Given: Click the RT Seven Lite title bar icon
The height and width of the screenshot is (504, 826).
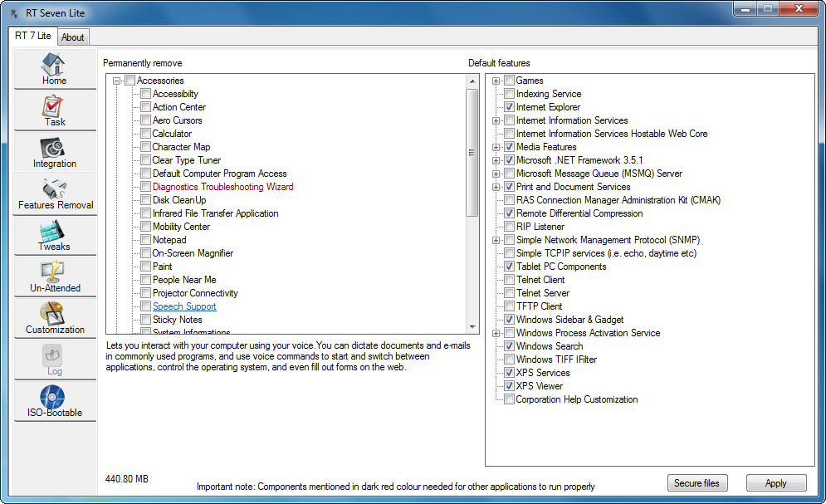Looking at the screenshot, I should pos(14,13).
